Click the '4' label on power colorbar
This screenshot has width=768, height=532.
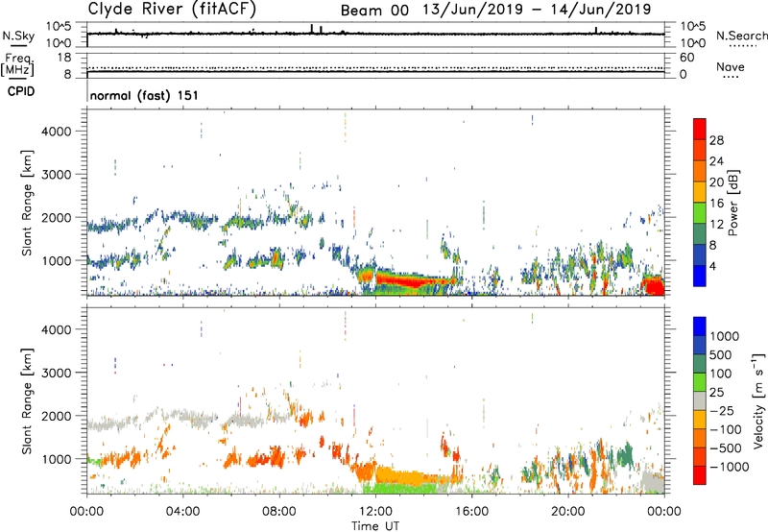coord(712,267)
